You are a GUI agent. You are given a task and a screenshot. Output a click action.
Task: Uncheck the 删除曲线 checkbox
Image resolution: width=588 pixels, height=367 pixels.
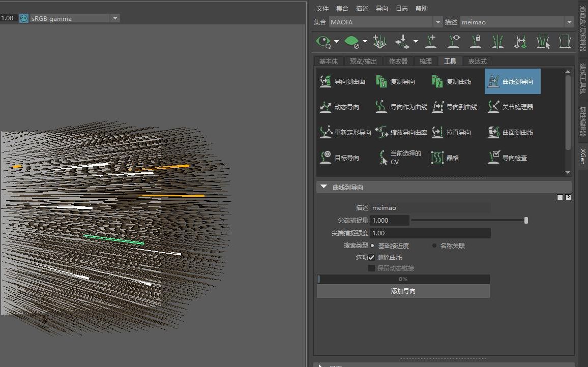point(372,258)
